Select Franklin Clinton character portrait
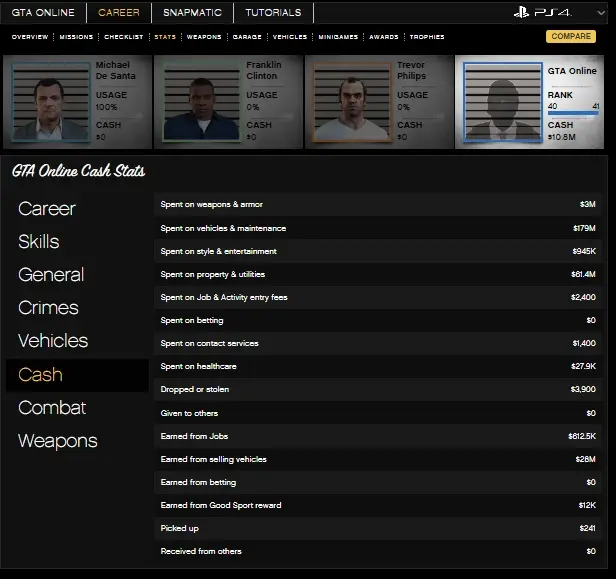The width and height of the screenshot is (616, 579). tap(200, 102)
